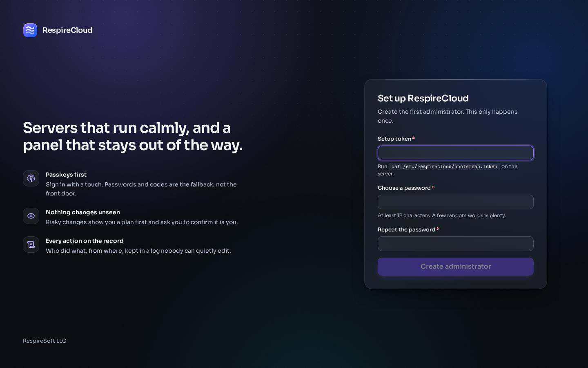The image size is (588, 368).
Task: Click the RespireSoft LLC footer text
Action: [45, 341]
